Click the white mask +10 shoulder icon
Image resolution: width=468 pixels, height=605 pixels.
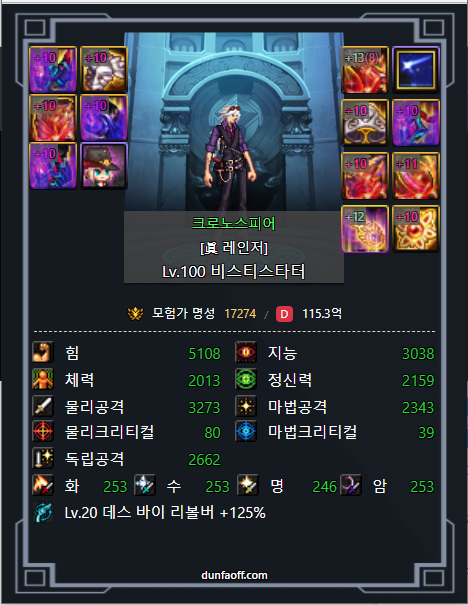click(x=104, y=69)
